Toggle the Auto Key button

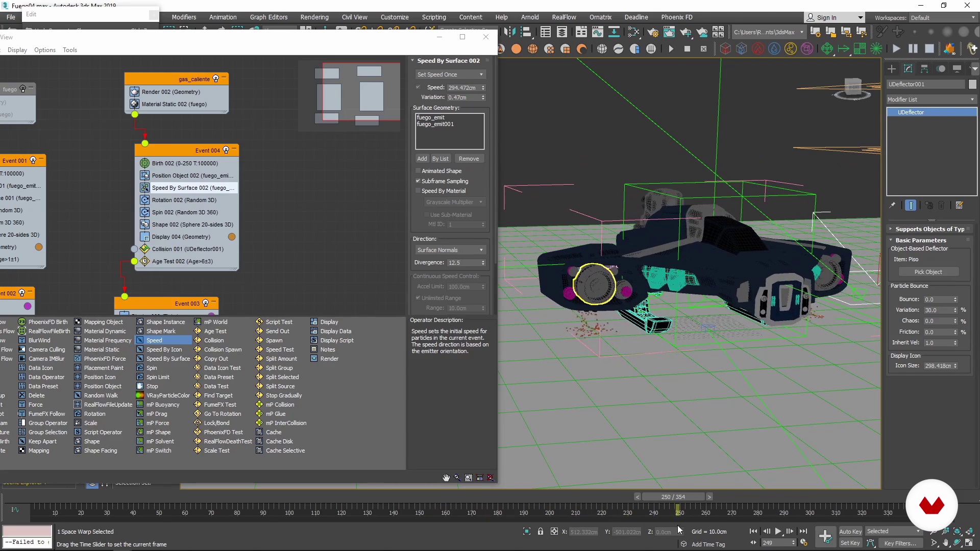[850, 532]
